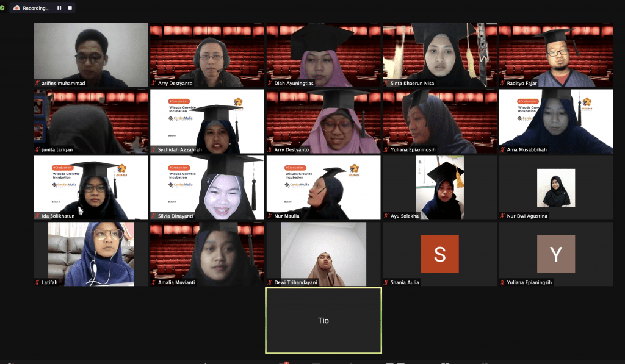Click muted mic icon beside Silvia Dinayanti
625x364 pixels.
[x=154, y=216]
